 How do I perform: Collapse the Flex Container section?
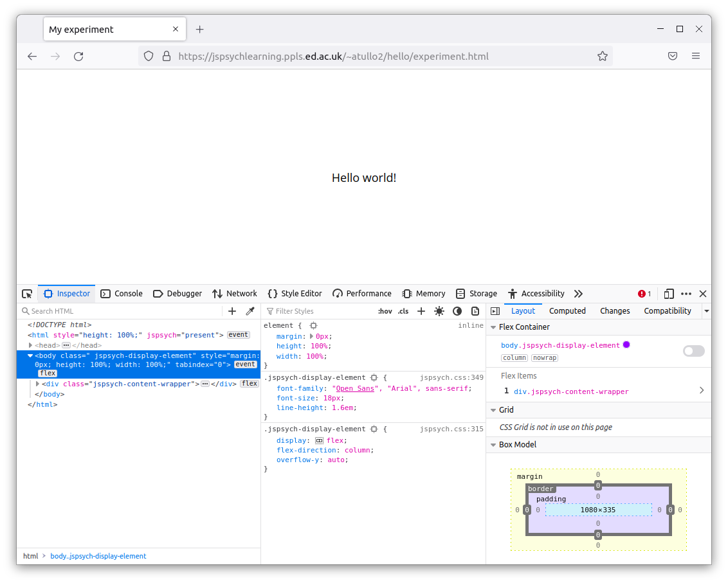pos(493,327)
